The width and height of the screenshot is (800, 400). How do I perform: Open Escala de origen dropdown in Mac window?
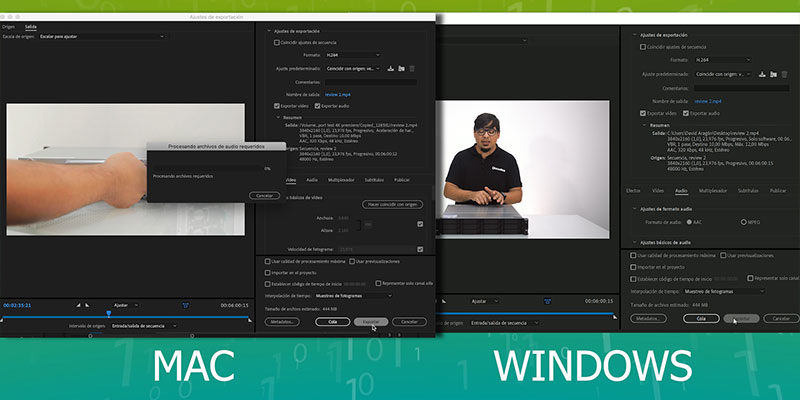[x=102, y=37]
